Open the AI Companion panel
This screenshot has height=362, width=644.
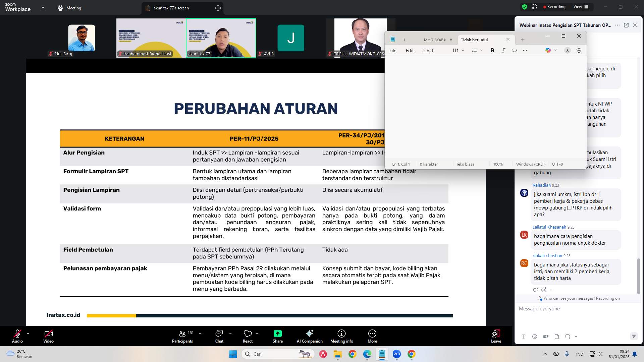309,336
